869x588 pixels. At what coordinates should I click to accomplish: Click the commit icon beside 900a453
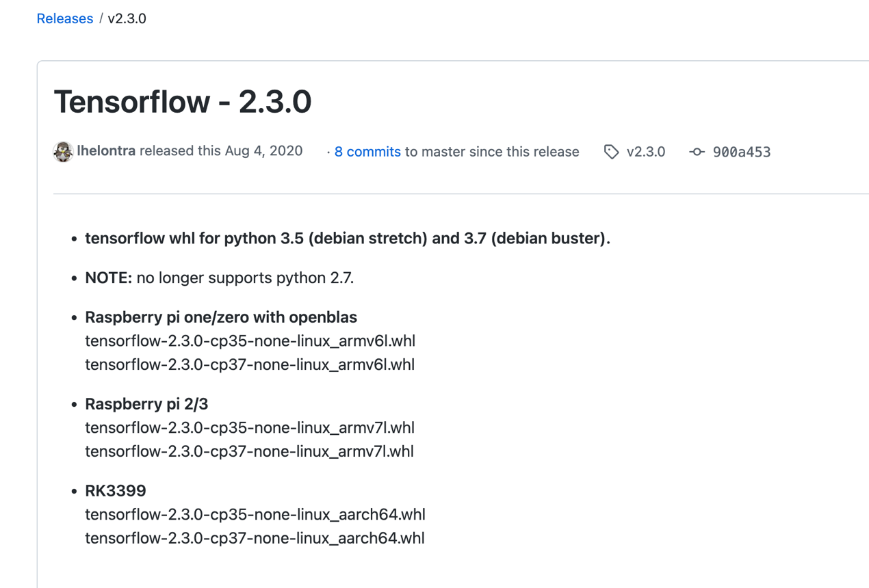click(x=697, y=152)
